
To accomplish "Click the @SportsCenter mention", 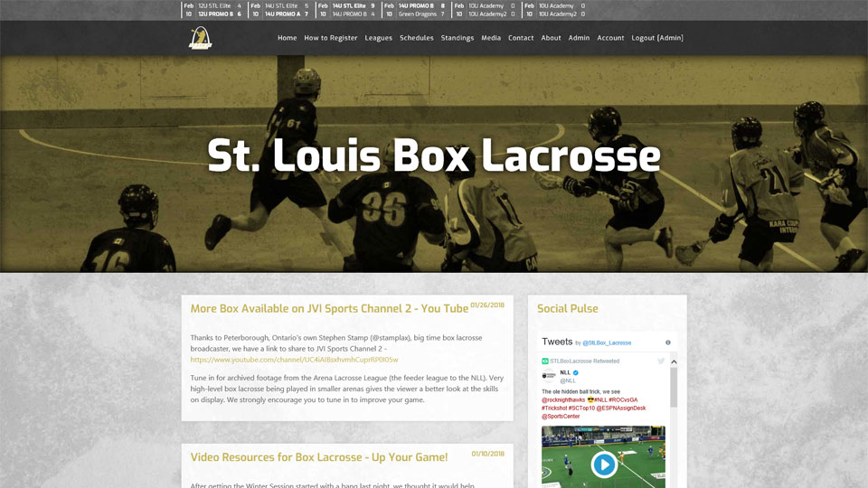I will coord(561,416).
